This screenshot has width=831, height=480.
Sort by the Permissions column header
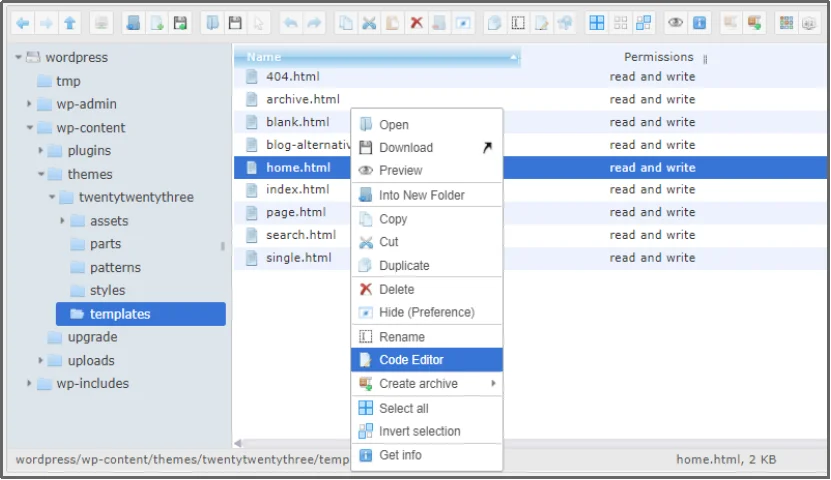[x=658, y=57]
